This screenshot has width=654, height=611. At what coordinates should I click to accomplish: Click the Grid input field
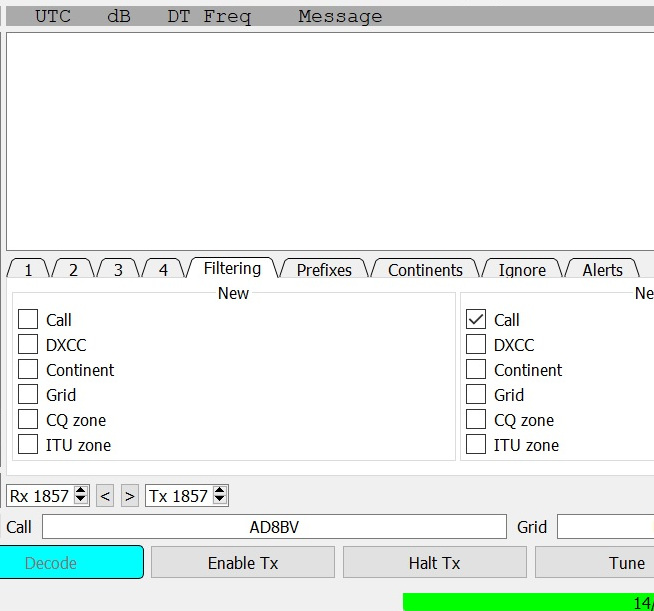point(606,527)
